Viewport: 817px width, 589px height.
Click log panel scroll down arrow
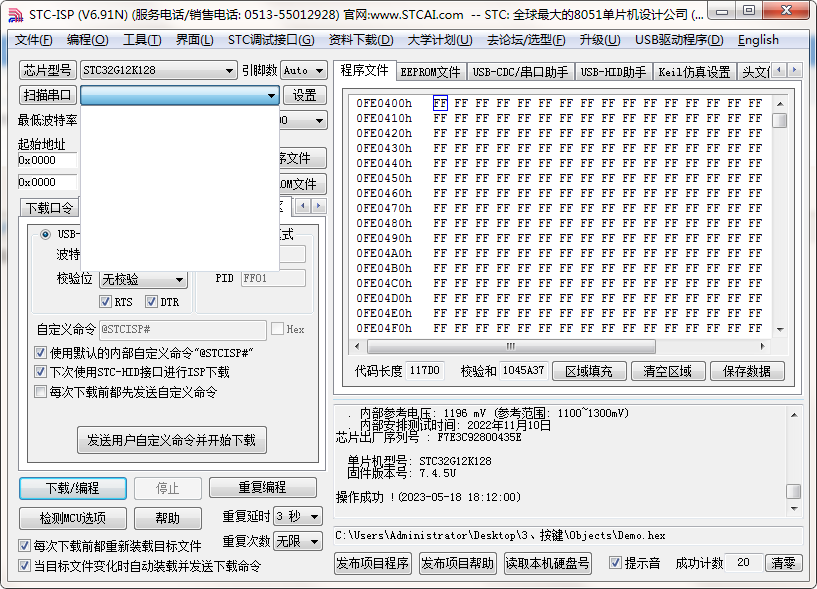pos(794,508)
